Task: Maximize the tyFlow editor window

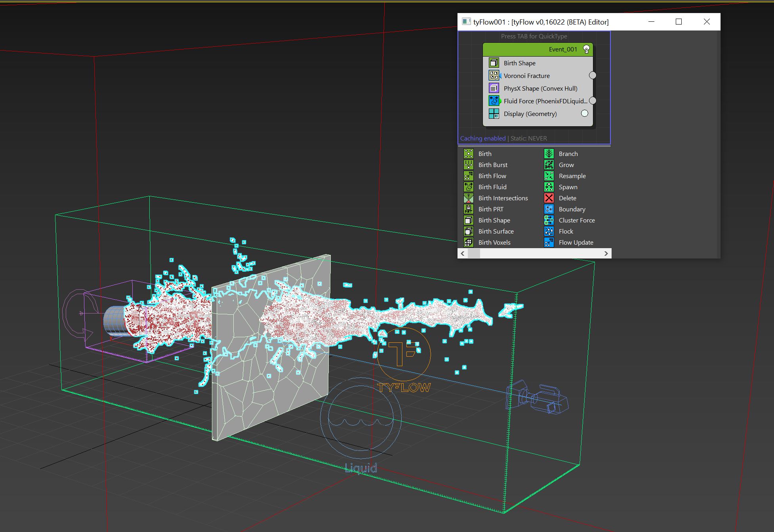Action: [x=679, y=22]
